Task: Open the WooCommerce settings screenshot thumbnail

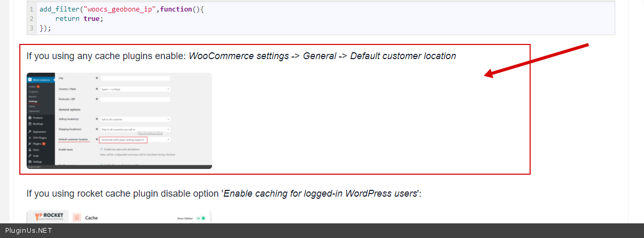Action: [x=119, y=121]
